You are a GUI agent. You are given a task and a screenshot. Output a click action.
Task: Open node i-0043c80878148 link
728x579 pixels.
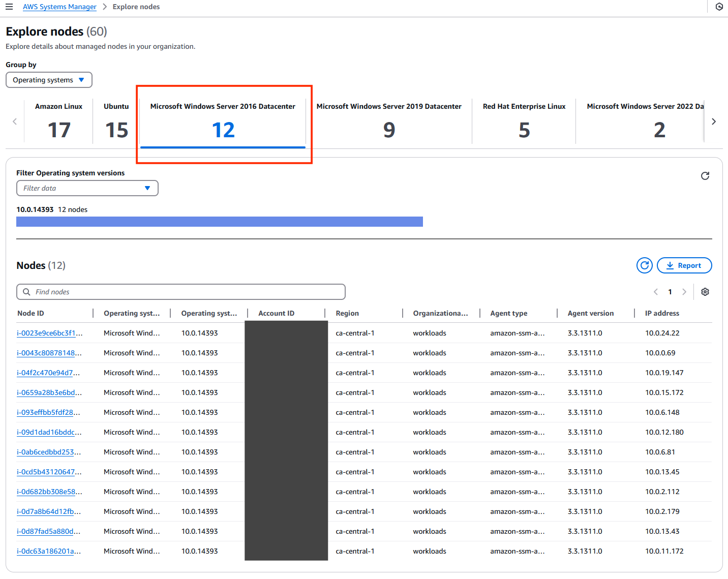tap(49, 353)
